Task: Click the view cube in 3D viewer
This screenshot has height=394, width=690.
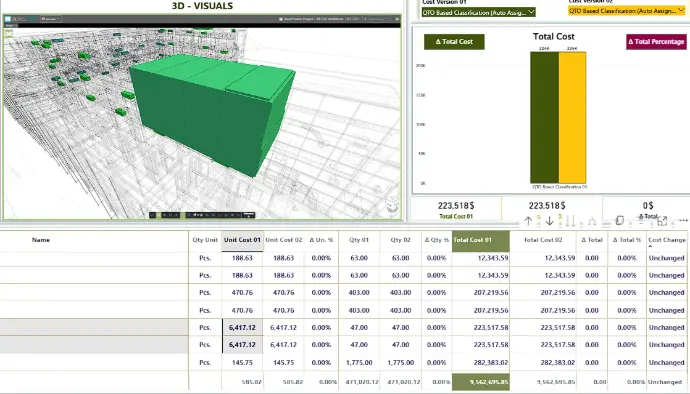Action: point(392,205)
